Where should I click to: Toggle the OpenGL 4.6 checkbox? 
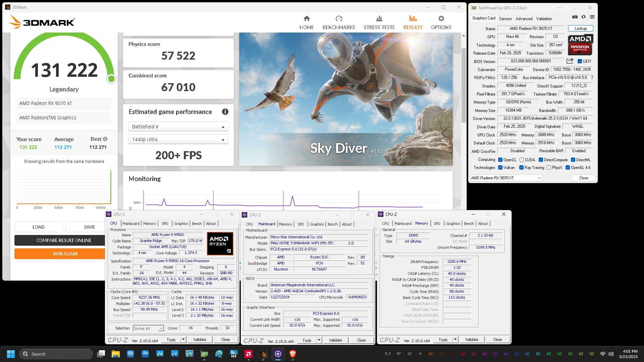point(568,168)
